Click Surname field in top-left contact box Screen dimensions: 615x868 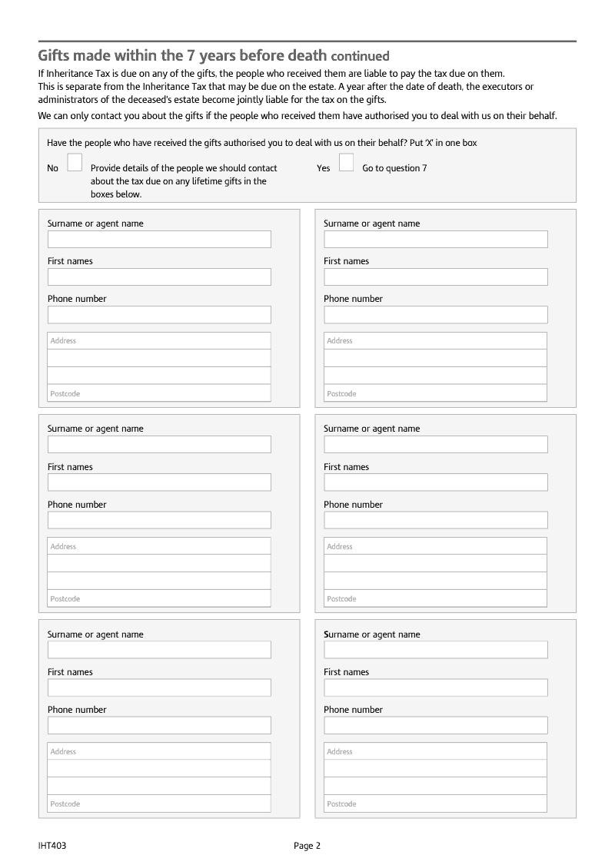[x=160, y=240]
